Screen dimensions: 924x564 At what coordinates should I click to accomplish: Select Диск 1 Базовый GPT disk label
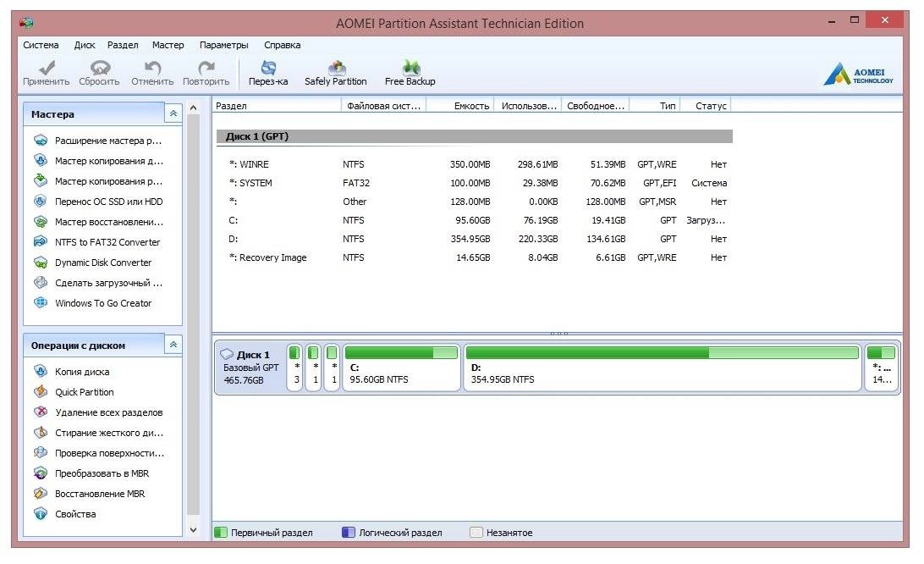point(251,368)
